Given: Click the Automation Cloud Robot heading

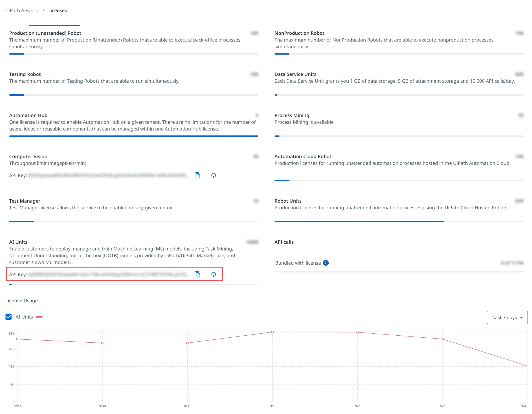Looking at the screenshot, I should click(x=303, y=156).
